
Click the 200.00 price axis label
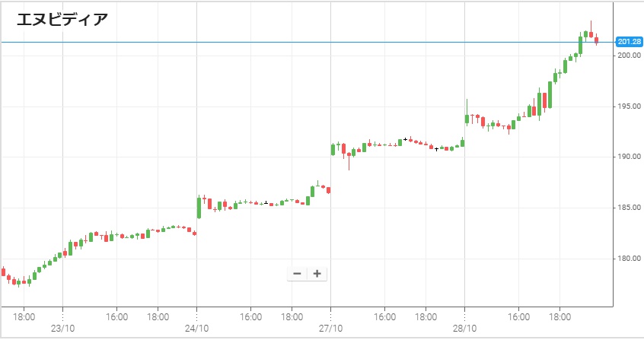(629, 56)
